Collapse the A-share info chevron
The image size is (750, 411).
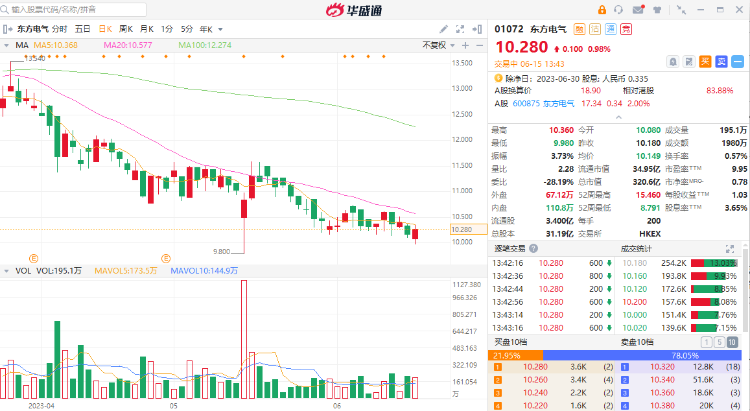coord(618,117)
